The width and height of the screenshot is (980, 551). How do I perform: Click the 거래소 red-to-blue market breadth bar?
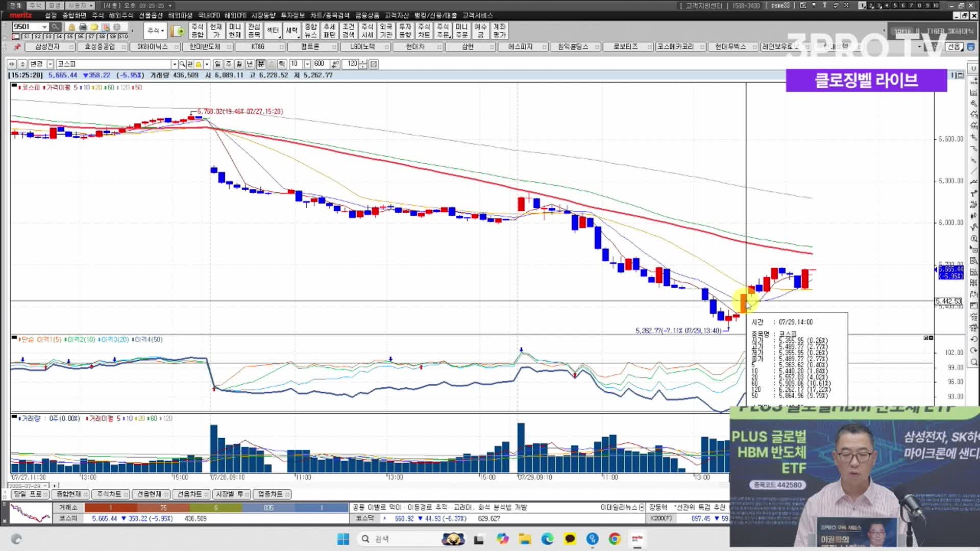pyautogui.click(x=216, y=508)
